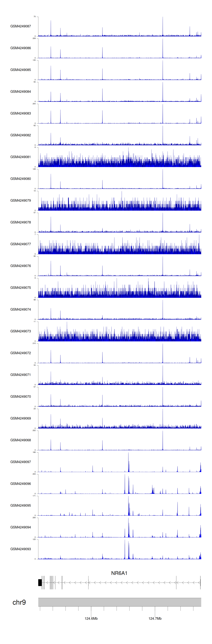Select the GSM4249071 track label
This screenshot has width=212, height=644.
(20, 375)
